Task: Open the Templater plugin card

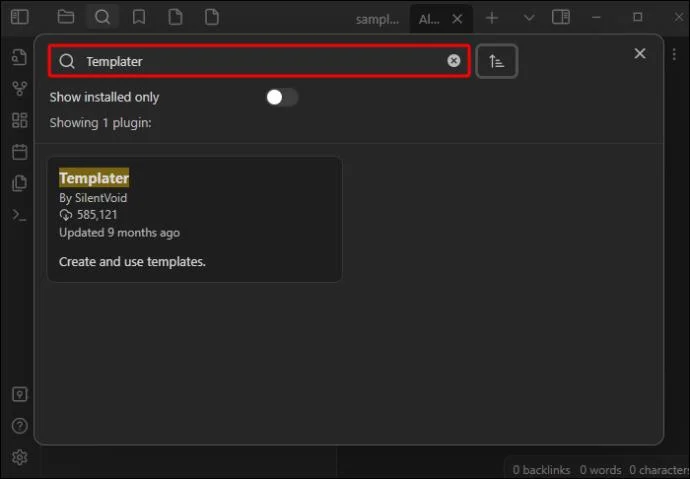Action: tap(195, 219)
